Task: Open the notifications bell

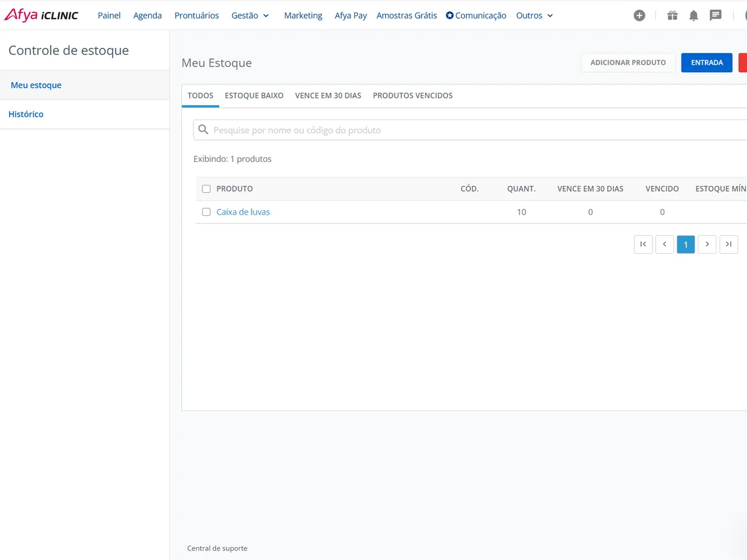Action: [693, 16]
